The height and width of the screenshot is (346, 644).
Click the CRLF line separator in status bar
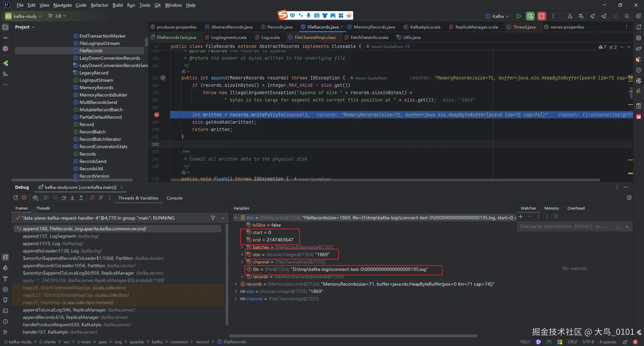tap(572, 342)
